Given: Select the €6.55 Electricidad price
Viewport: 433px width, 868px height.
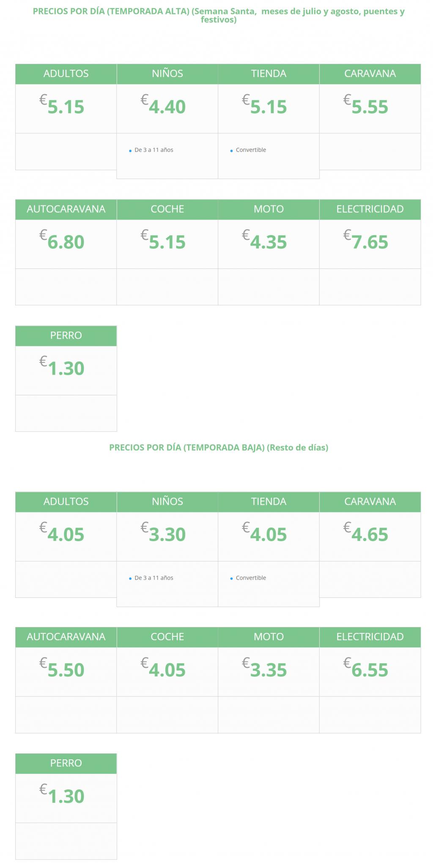Looking at the screenshot, I should coord(370,670).
